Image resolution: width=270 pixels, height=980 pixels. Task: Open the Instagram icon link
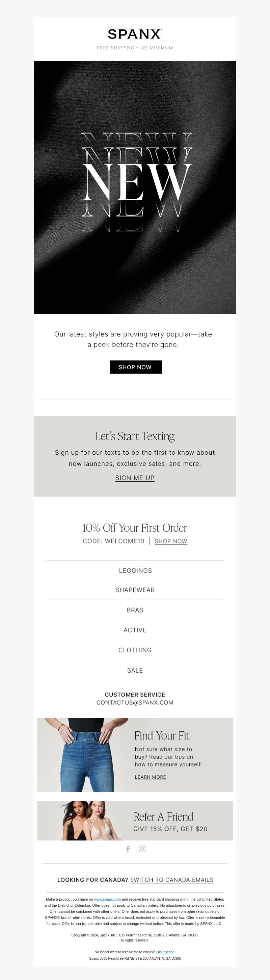[142, 849]
